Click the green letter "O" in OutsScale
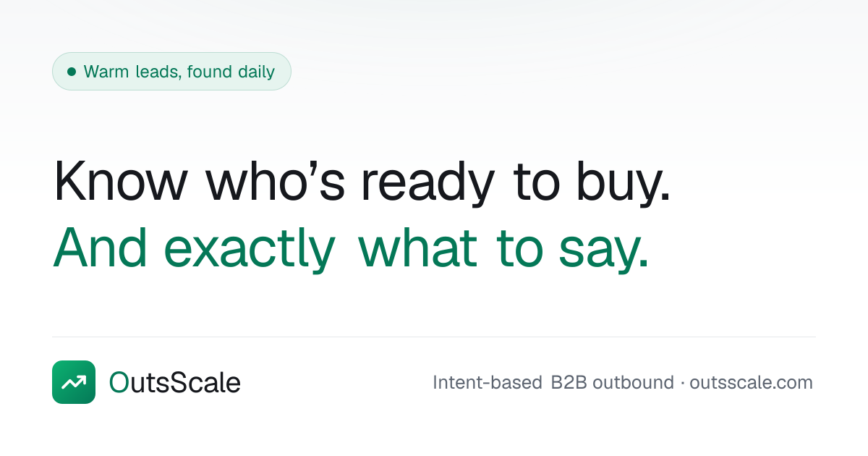 (118, 382)
